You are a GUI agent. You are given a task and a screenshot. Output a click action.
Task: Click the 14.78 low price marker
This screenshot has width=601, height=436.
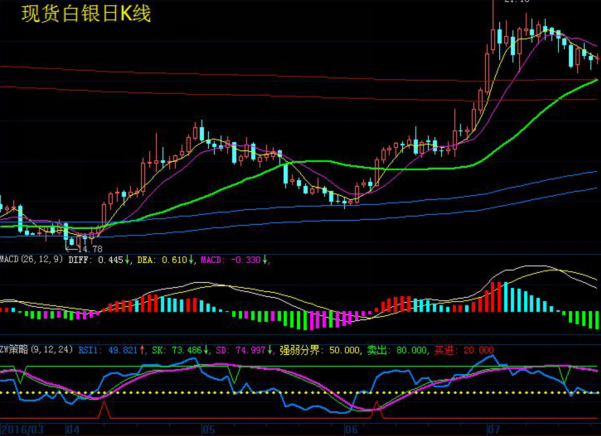click(x=90, y=247)
